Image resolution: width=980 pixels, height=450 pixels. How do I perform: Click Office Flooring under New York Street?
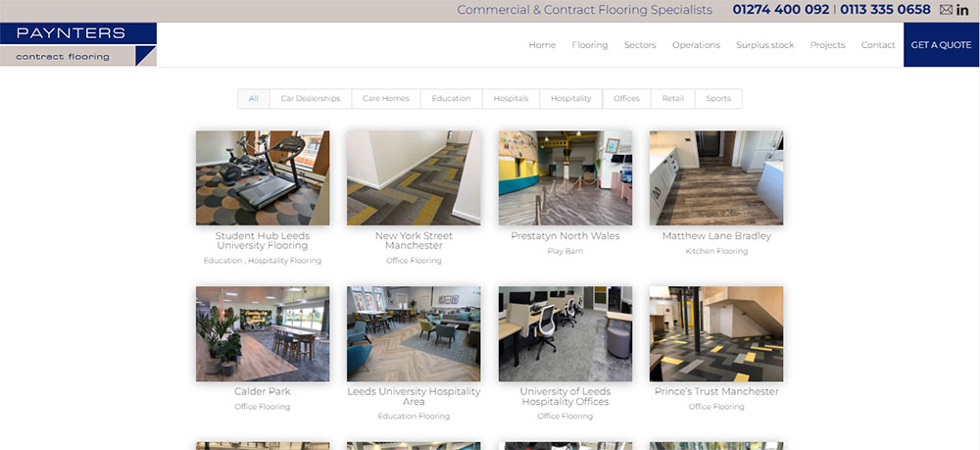(414, 261)
